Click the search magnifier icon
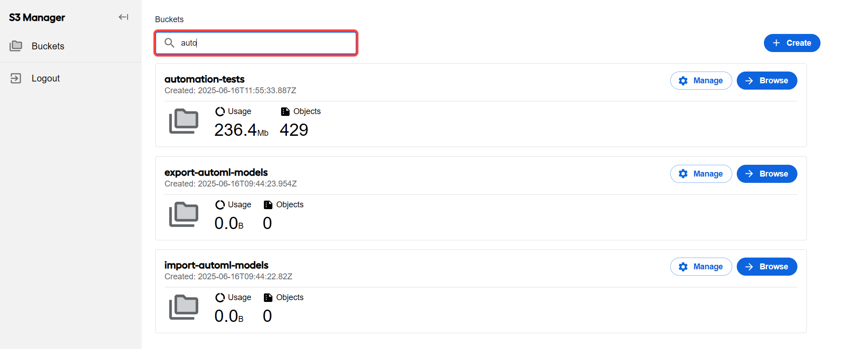Viewport: 868px width, 349px height. point(169,43)
